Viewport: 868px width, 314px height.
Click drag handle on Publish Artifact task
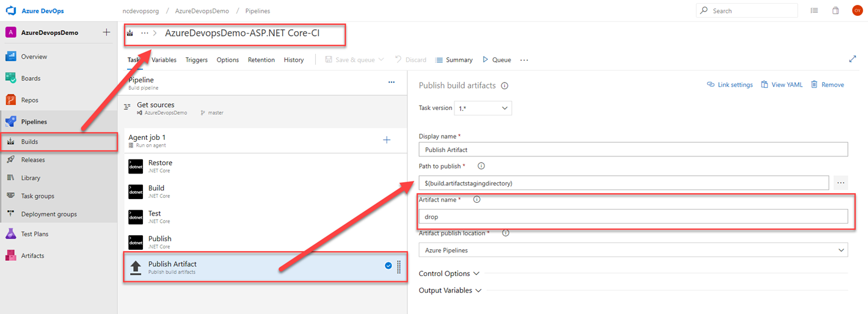point(399,266)
